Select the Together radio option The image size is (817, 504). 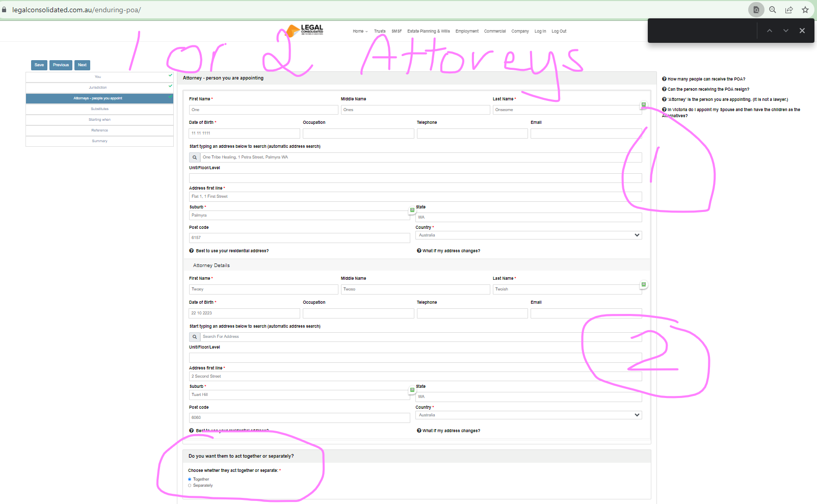pyautogui.click(x=190, y=480)
